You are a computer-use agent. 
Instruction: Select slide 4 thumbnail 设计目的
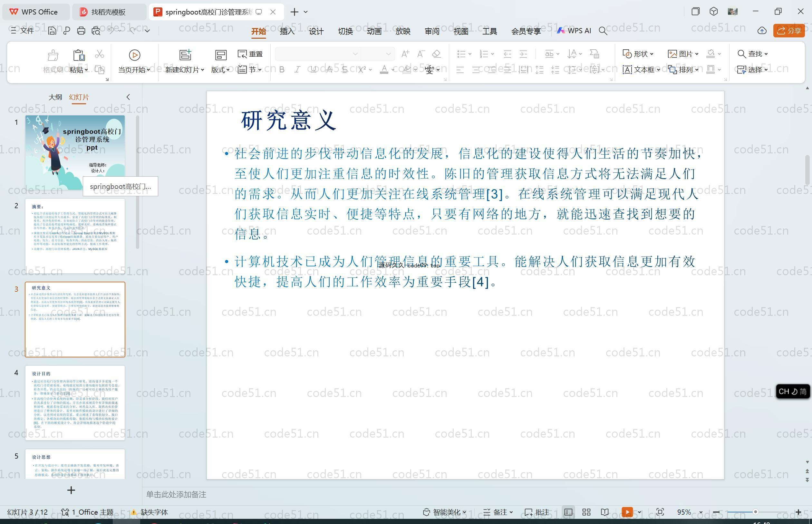pyautogui.click(x=75, y=403)
